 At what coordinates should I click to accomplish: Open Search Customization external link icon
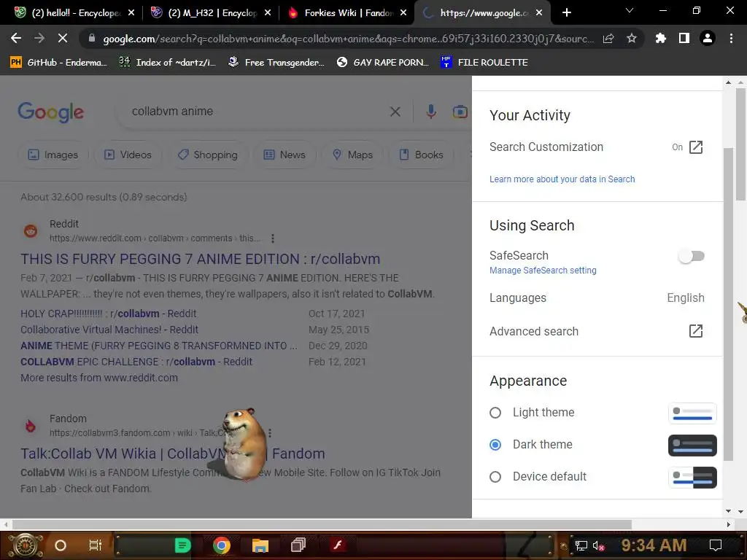tap(696, 147)
